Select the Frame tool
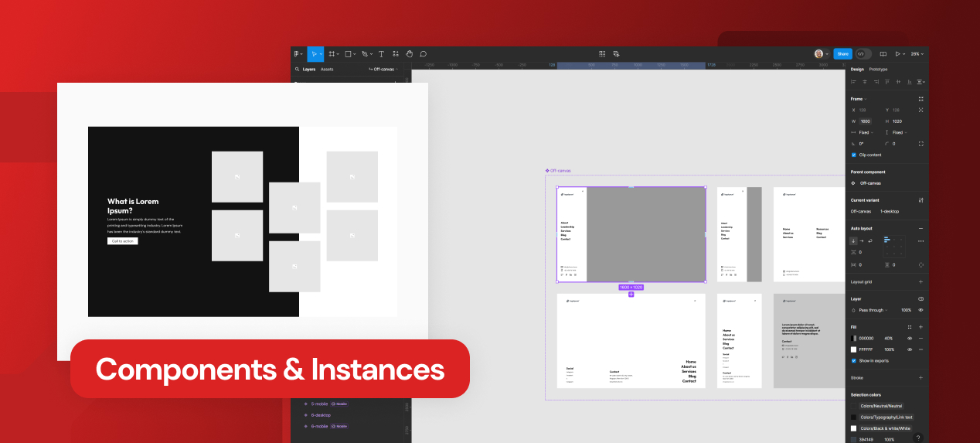The width and height of the screenshot is (980, 443). point(332,54)
